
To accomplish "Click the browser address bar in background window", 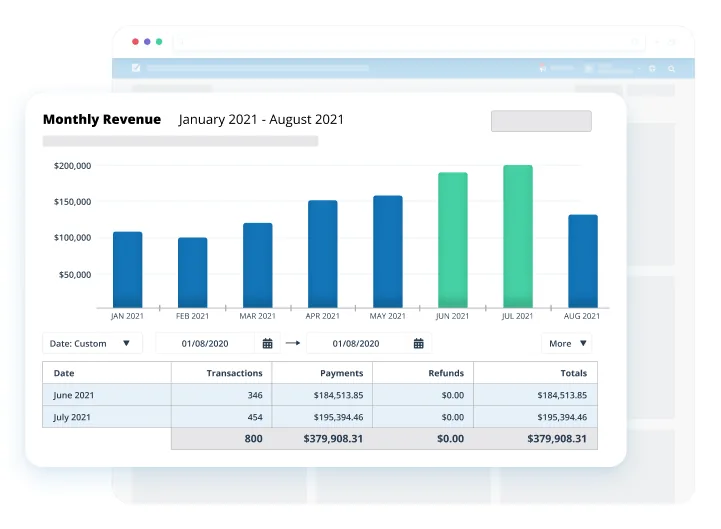I will [409, 42].
